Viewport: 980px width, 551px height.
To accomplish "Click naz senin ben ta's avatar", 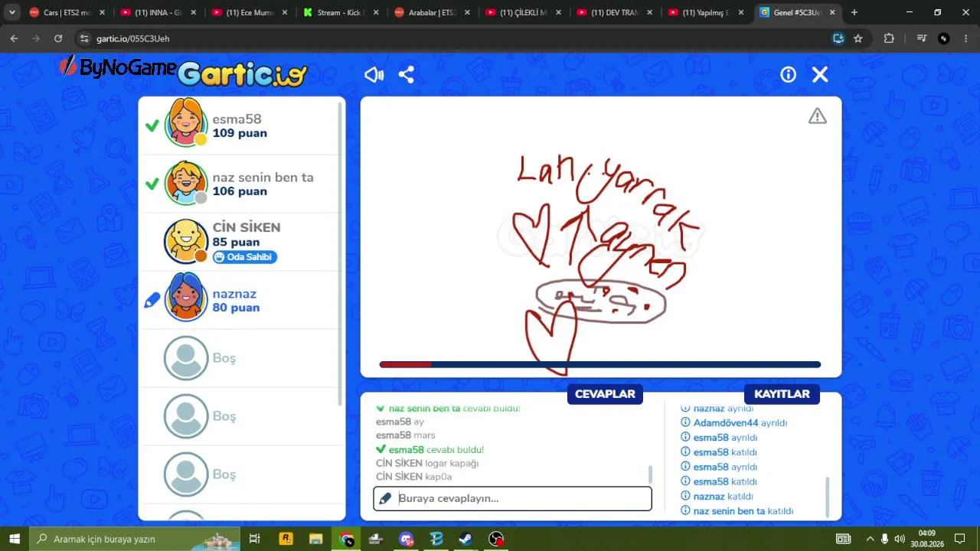I will [186, 183].
